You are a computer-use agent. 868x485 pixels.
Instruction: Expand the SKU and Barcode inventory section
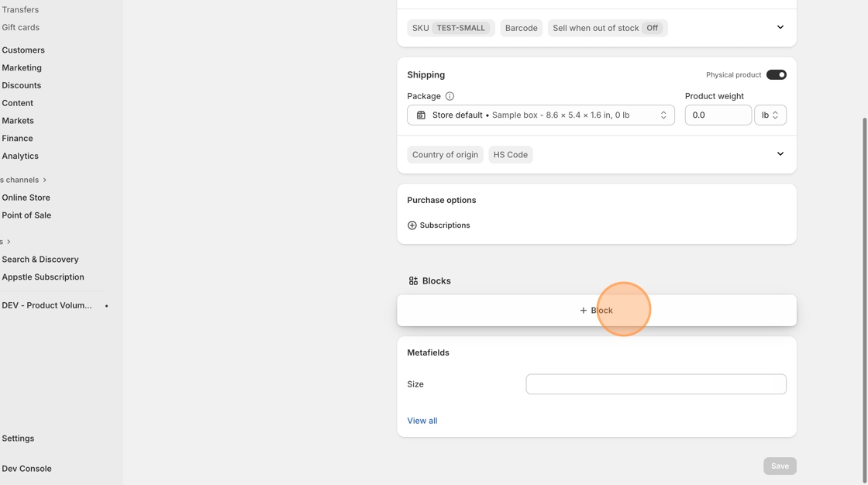pos(780,28)
